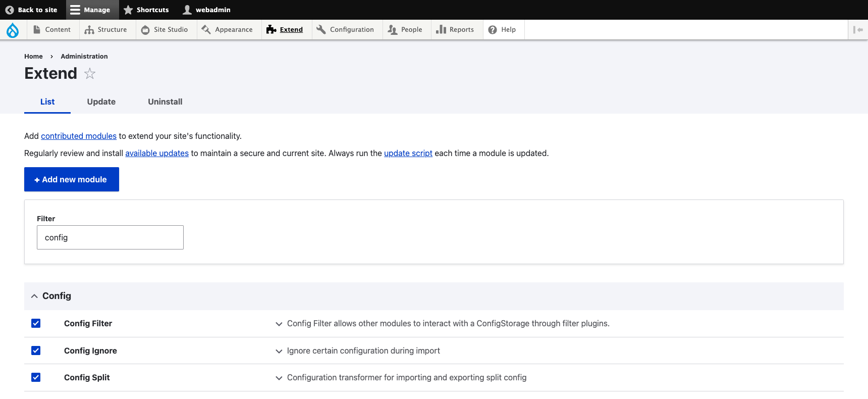Open the Appearance admin section

click(x=227, y=30)
